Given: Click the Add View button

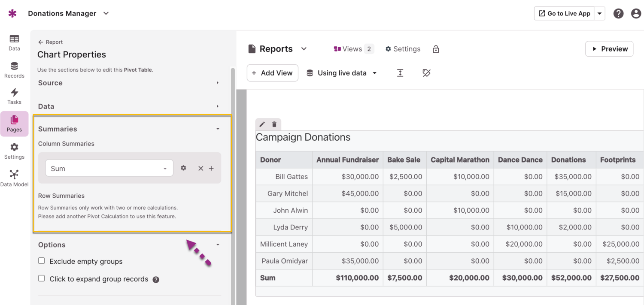Looking at the screenshot, I should click(272, 73).
